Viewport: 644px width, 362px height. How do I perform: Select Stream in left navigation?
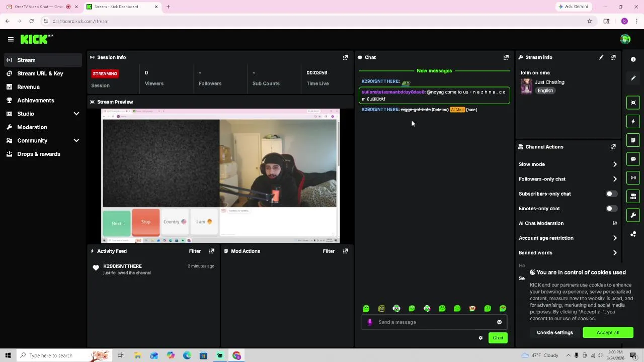[x=42, y=60]
